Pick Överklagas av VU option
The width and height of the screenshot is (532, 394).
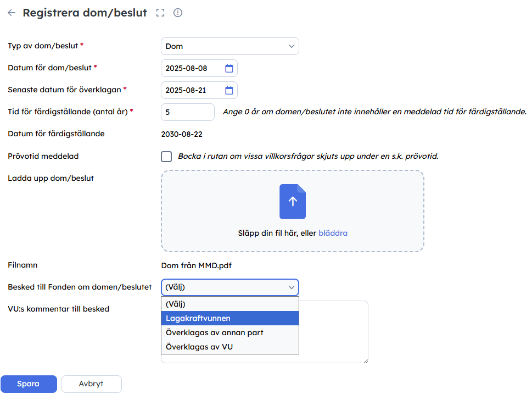coord(230,347)
